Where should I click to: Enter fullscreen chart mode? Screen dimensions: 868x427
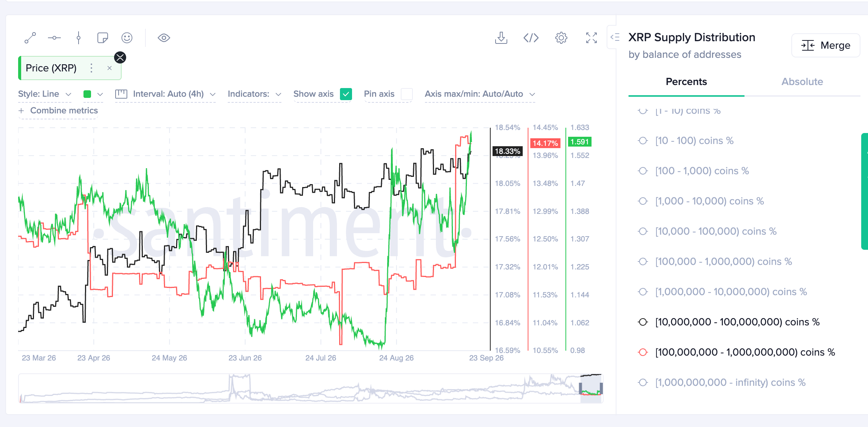592,38
